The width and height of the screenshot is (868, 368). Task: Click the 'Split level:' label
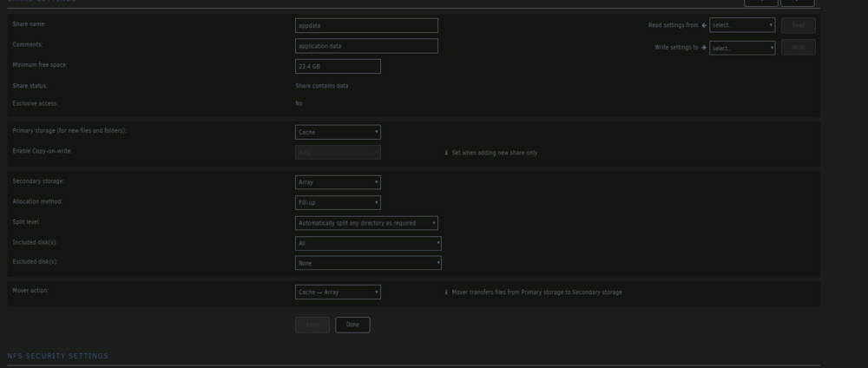tap(27, 222)
